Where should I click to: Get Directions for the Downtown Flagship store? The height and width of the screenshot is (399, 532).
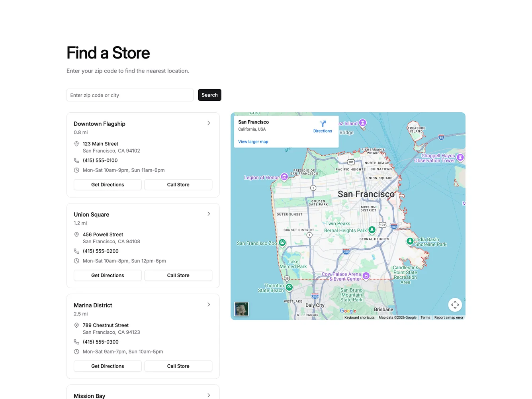[108, 184]
